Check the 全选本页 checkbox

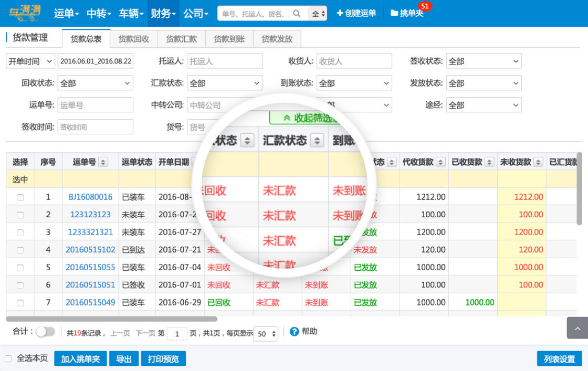[x=8, y=358]
